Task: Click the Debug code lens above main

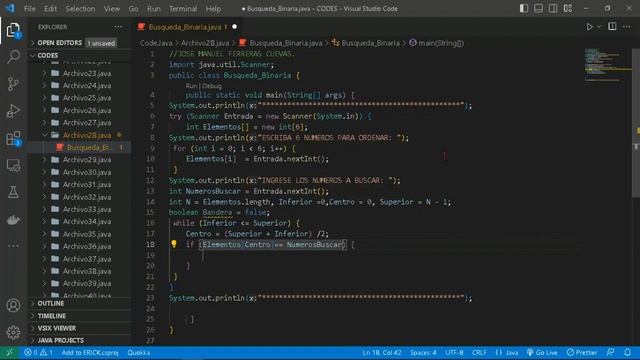Action: click(212, 86)
